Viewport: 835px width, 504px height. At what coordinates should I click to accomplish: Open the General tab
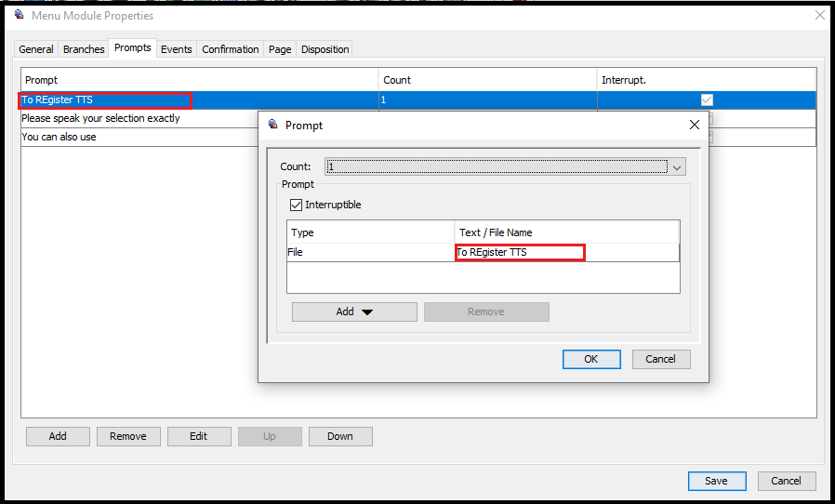click(36, 49)
